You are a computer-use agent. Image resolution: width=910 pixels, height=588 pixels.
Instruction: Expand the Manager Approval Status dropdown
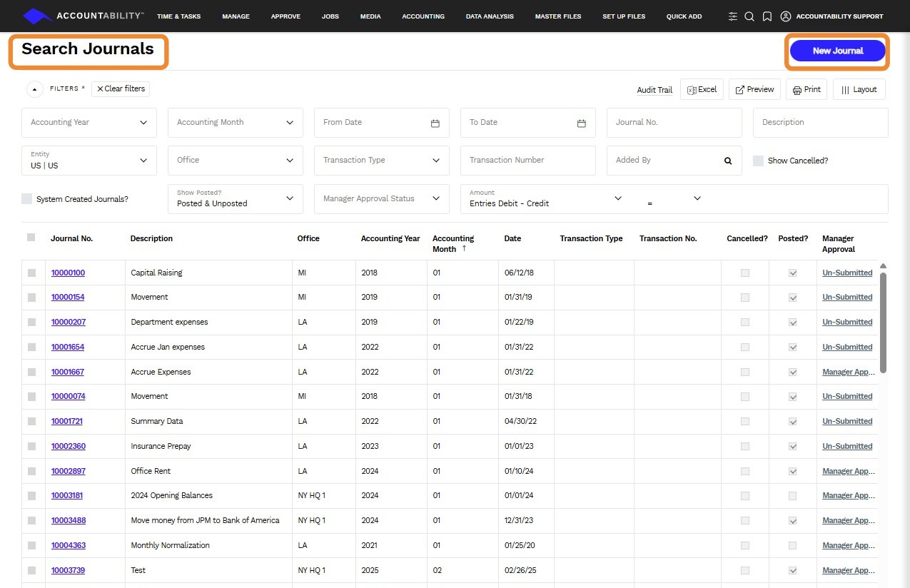pyautogui.click(x=382, y=199)
